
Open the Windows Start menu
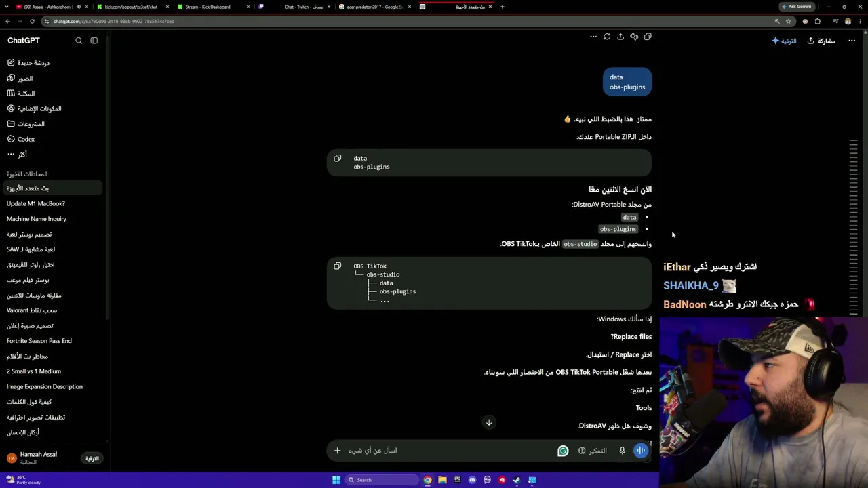click(x=336, y=480)
